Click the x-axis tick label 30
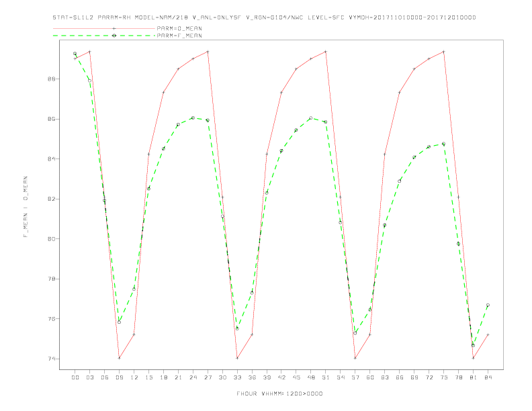Screen dimensions: 532x411 point(222,377)
